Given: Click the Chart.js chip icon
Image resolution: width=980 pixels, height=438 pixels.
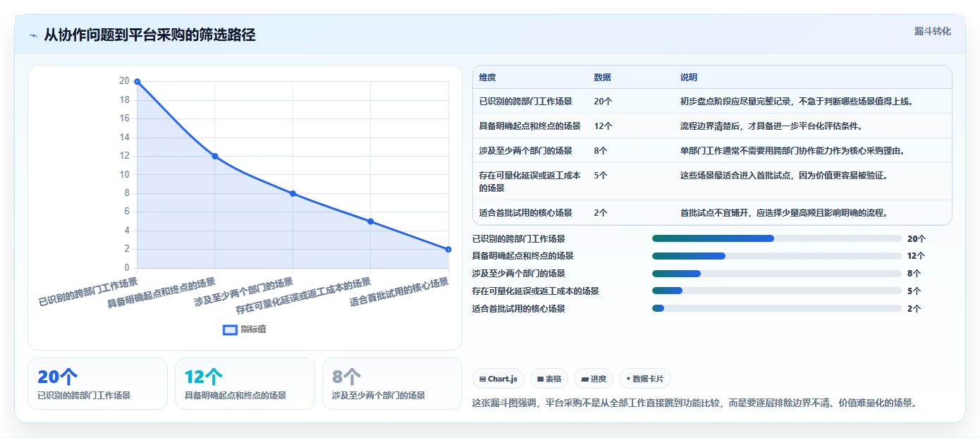Looking at the screenshot, I should coord(482,379).
